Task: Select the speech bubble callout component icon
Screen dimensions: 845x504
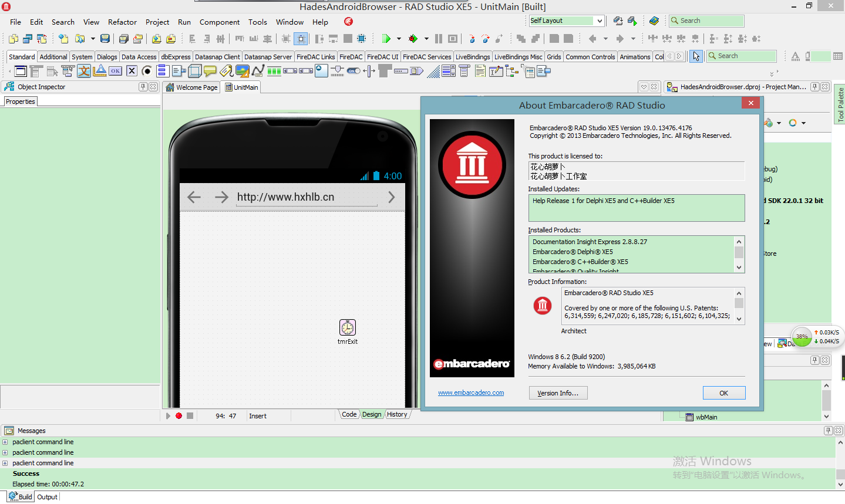Action: (x=210, y=71)
